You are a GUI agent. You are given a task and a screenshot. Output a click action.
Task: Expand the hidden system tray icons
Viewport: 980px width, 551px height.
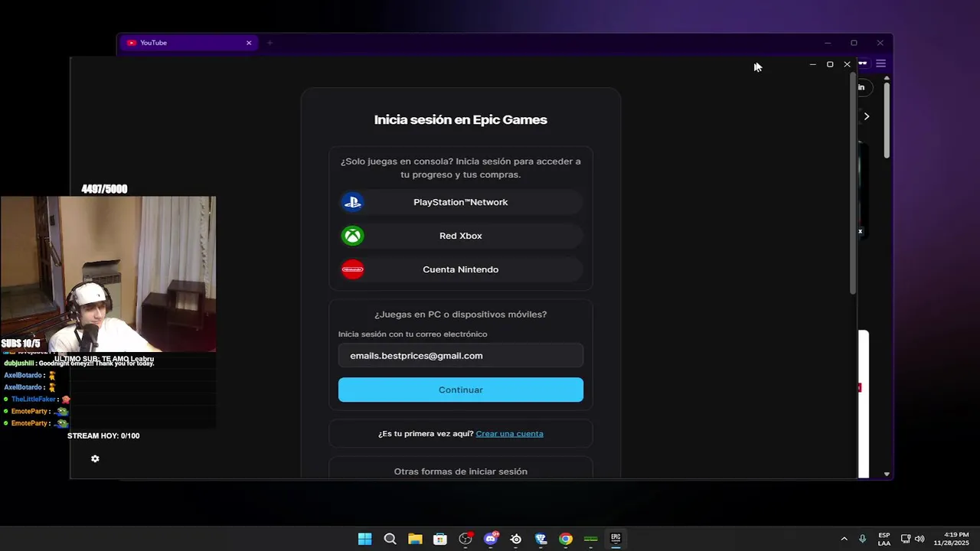click(844, 539)
